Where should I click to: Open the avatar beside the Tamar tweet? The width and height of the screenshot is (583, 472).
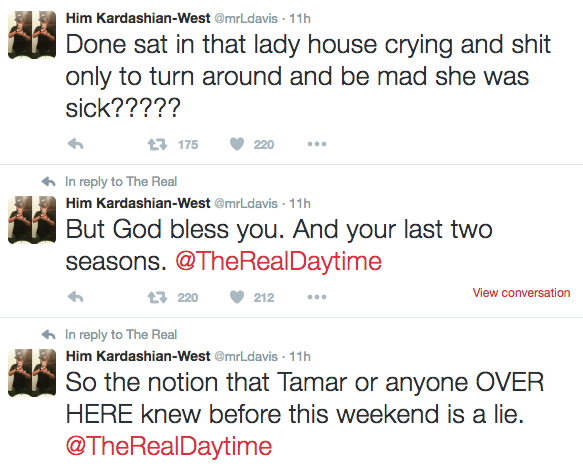click(32, 373)
